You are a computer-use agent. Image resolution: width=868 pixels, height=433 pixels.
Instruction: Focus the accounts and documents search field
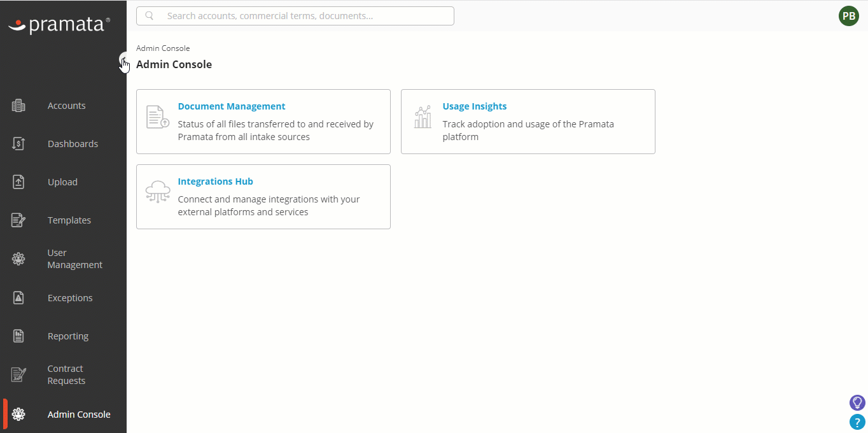coord(295,16)
